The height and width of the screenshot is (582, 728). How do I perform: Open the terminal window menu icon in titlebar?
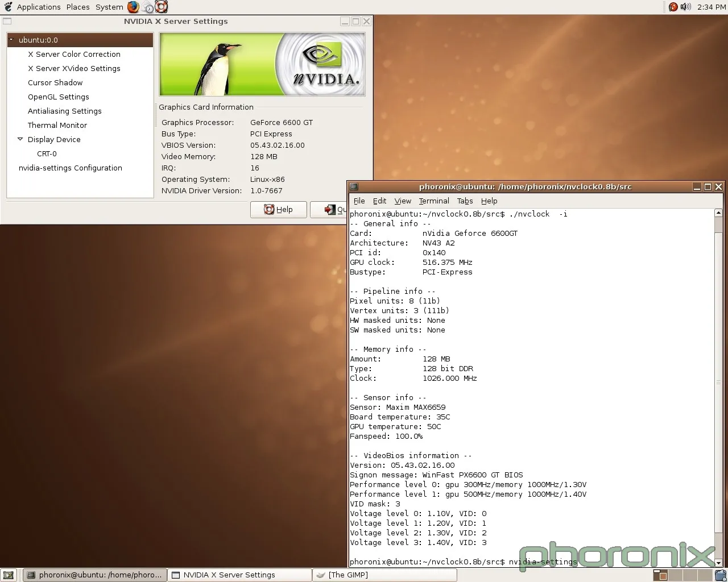click(x=354, y=186)
